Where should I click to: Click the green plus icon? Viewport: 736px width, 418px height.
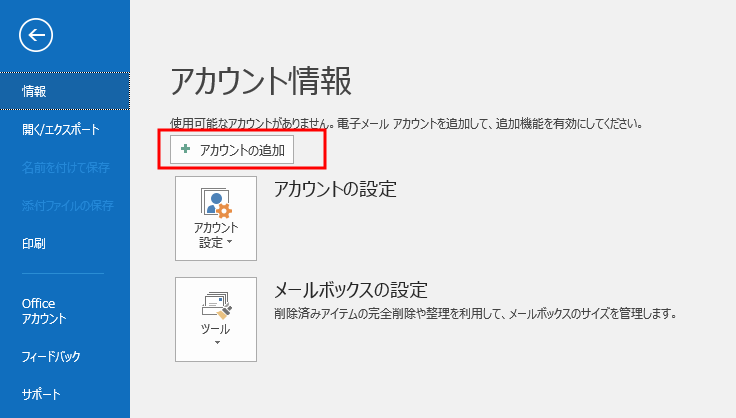[185, 149]
